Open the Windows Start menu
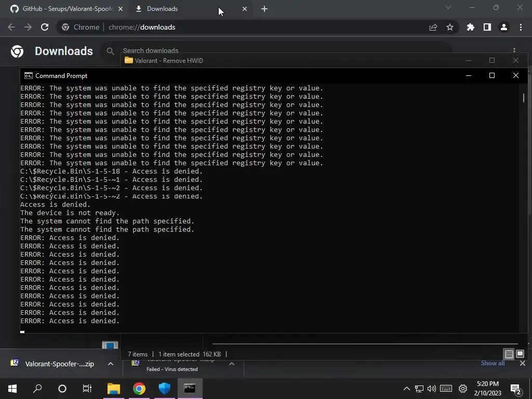532x399 pixels. [x=12, y=389]
